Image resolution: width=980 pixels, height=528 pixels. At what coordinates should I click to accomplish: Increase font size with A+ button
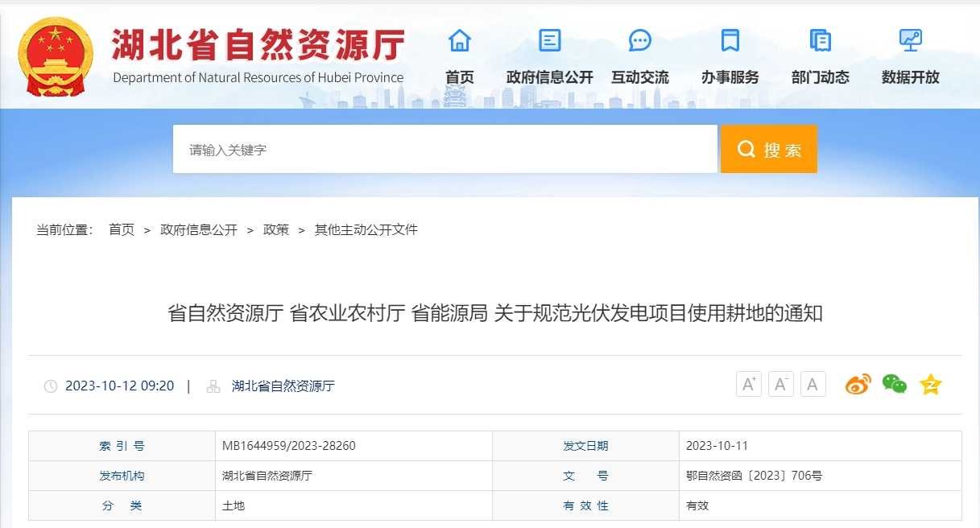click(x=749, y=385)
